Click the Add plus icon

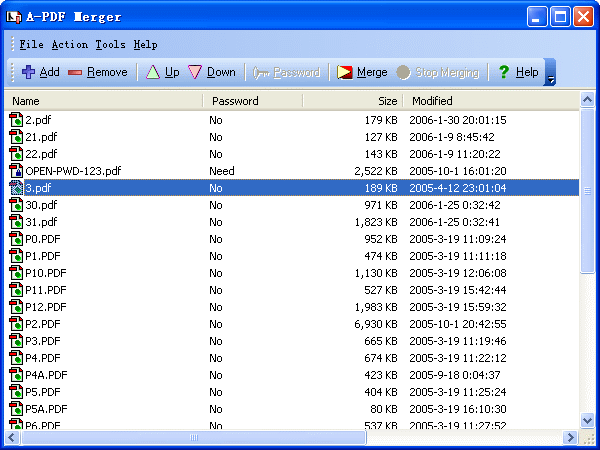(x=28, y=72)
